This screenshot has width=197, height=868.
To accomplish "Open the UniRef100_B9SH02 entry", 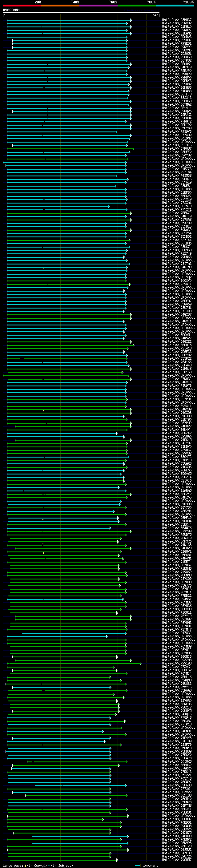I will pos(177,84).
